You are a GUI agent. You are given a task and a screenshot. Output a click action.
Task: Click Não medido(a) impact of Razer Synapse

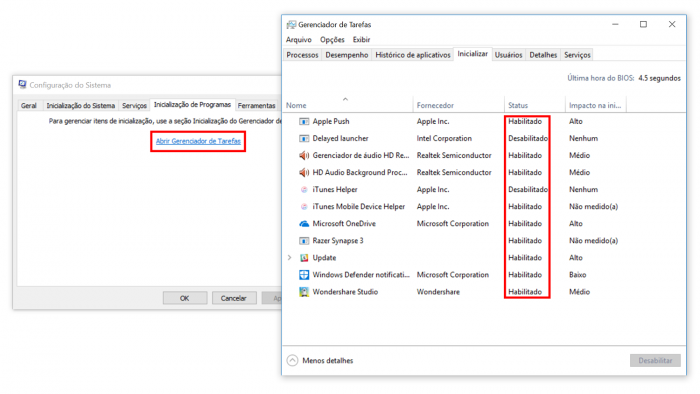[593, 241]
